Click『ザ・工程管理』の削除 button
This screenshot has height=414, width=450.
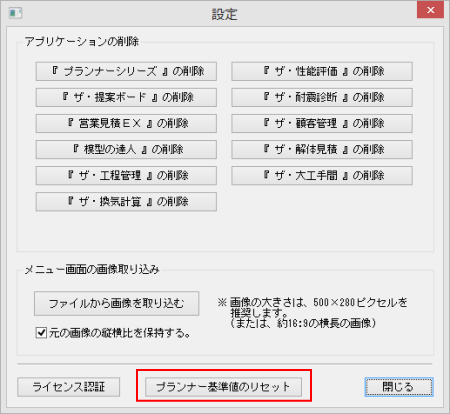tap(126, 175)
